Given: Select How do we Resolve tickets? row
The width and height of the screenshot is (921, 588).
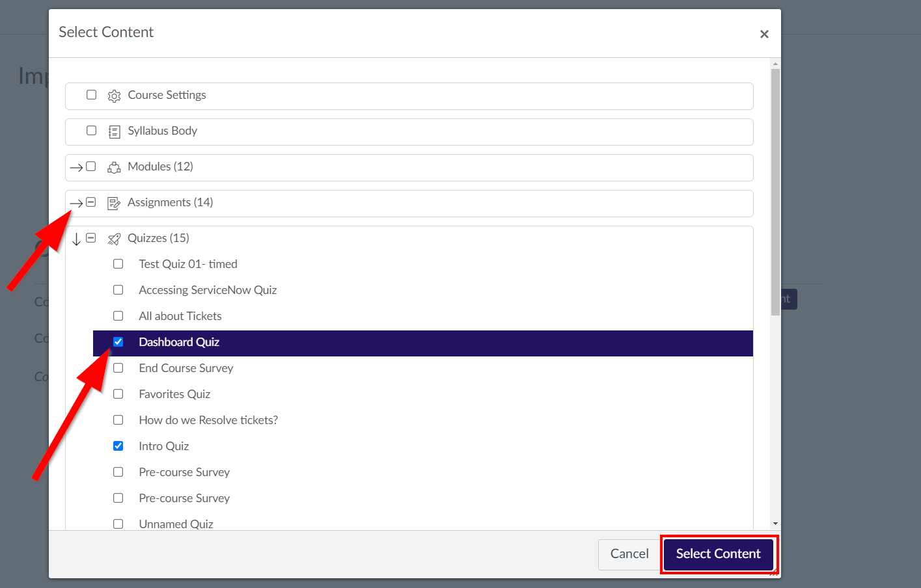Looking at the screenshot, I should [423, 420].
